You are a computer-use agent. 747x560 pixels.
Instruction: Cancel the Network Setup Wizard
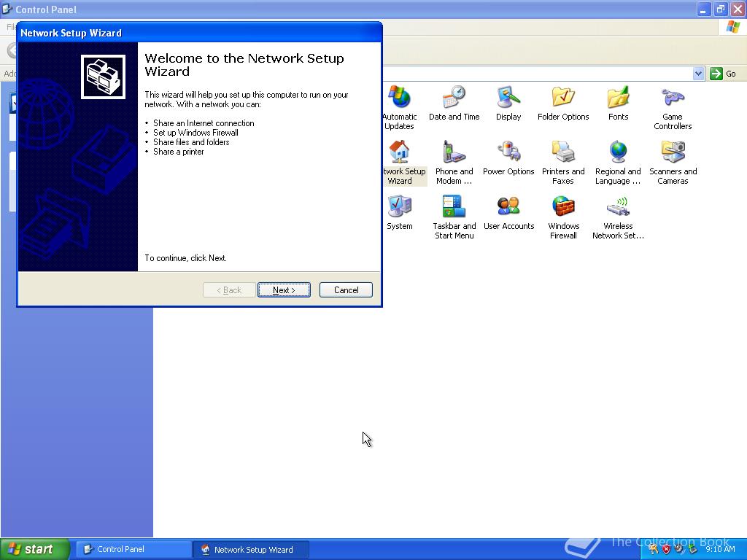coord(346,290)
